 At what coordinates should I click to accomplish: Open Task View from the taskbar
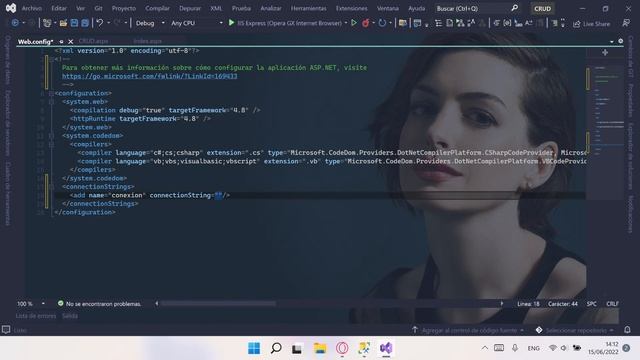tap(297, 349)
